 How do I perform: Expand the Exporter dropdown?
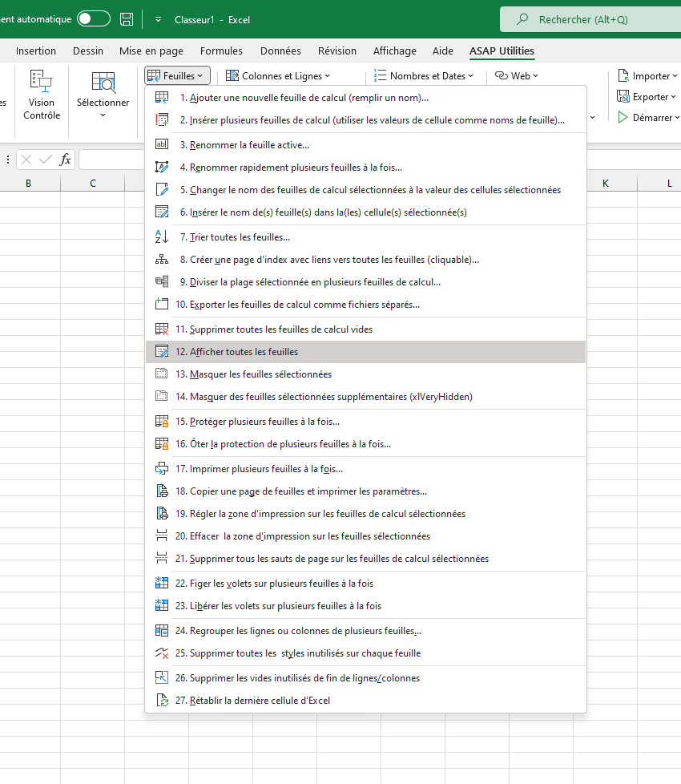click(x=647, y=97)
